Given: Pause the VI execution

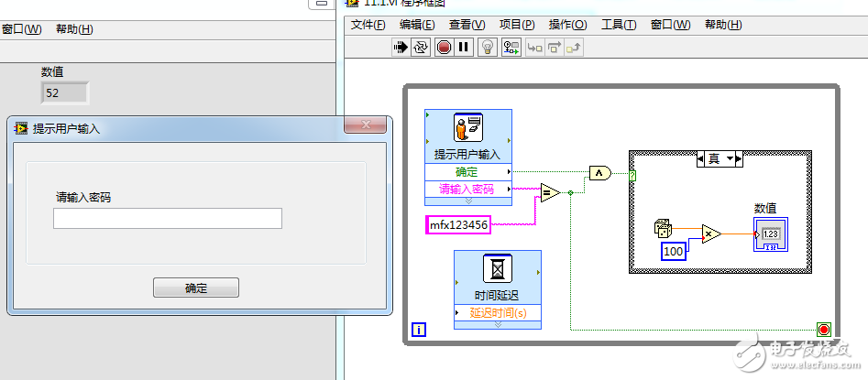Looking at the screenshot, I should pos(464,48).
